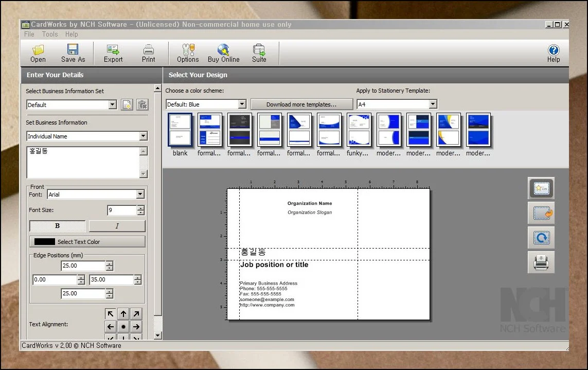This screenshot has height=370, width=588.
Task: Toggle the Italic text button
Action: point(117,226)
